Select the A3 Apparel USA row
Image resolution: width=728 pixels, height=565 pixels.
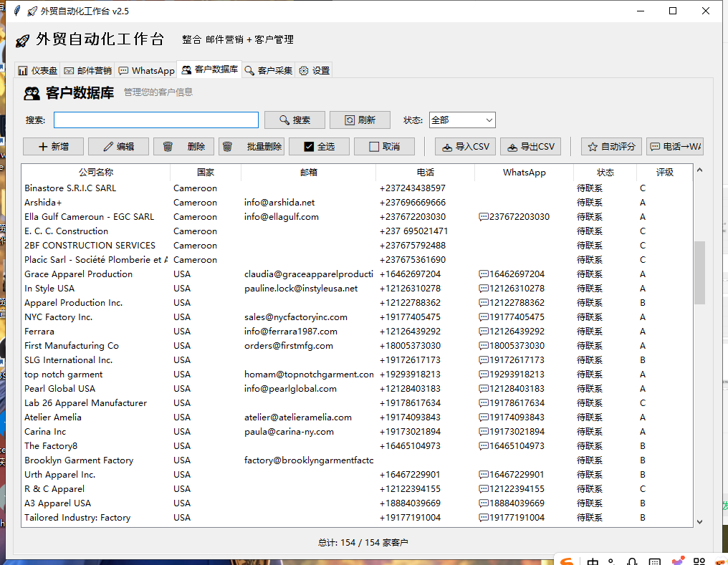click(357, 503)
